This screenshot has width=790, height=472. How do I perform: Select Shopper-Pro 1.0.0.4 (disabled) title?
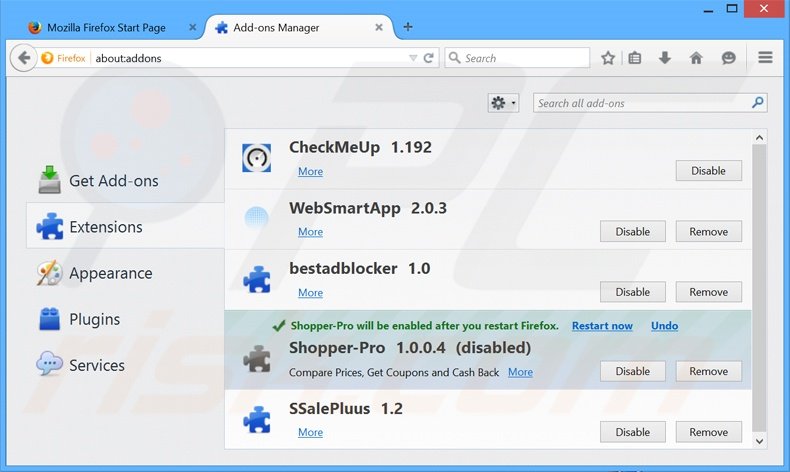410,348
